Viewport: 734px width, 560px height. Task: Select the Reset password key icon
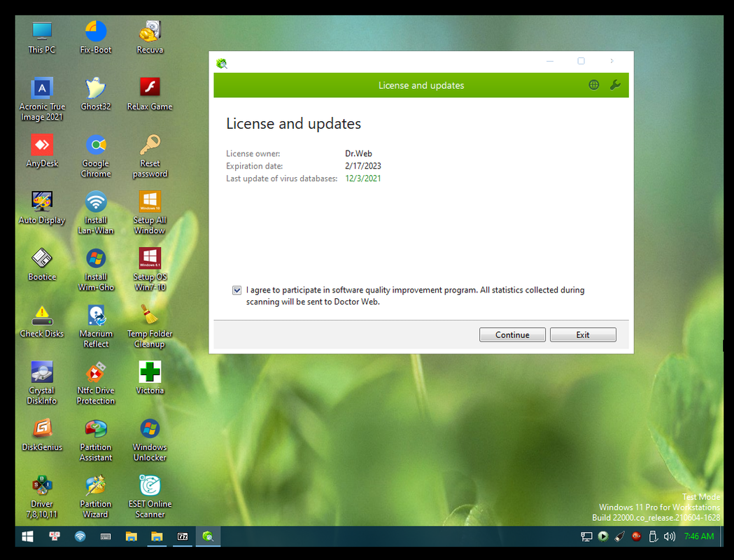[x=150, y=155]
